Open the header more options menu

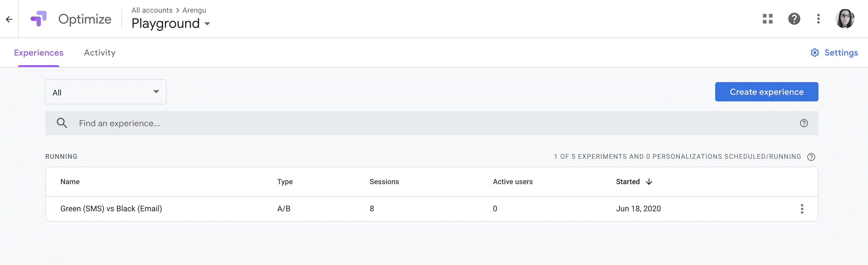point(818,19)
